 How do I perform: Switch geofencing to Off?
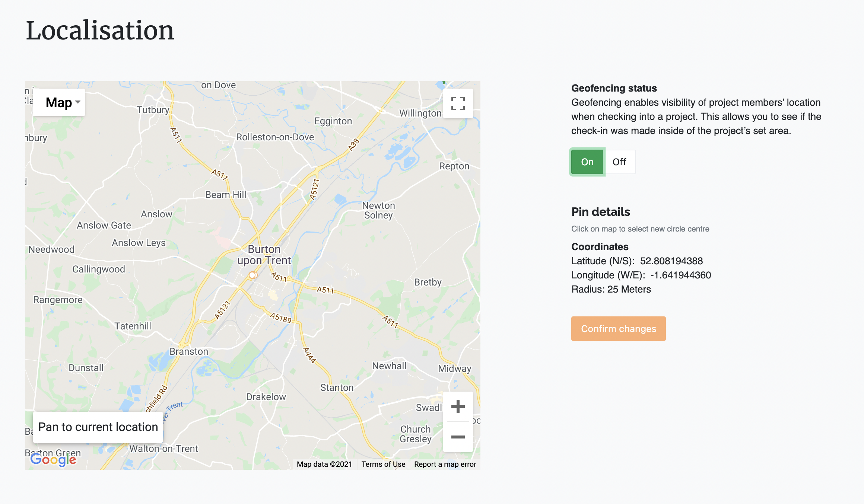point(619,162)
